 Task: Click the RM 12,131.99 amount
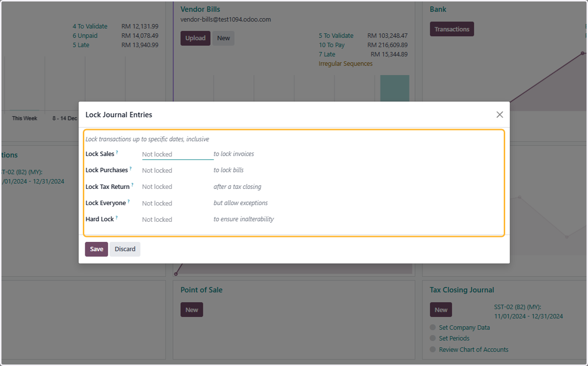point(140,26)
